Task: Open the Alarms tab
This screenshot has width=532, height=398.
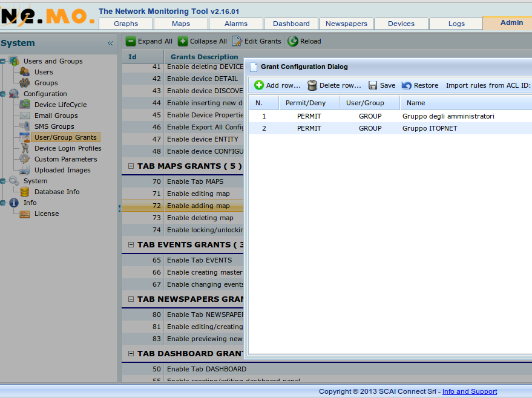Action: click(x=236, y=24)
